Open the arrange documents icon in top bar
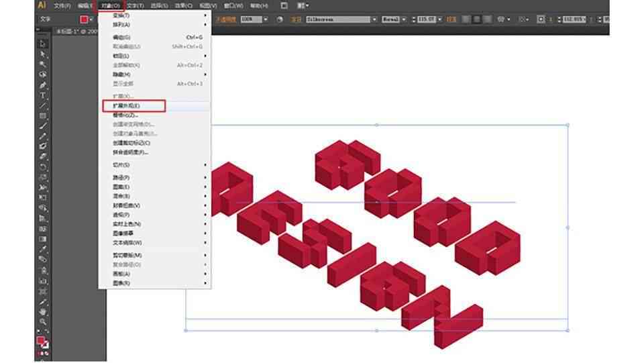Viewport: 644px width, 363px height. [303, 6]
